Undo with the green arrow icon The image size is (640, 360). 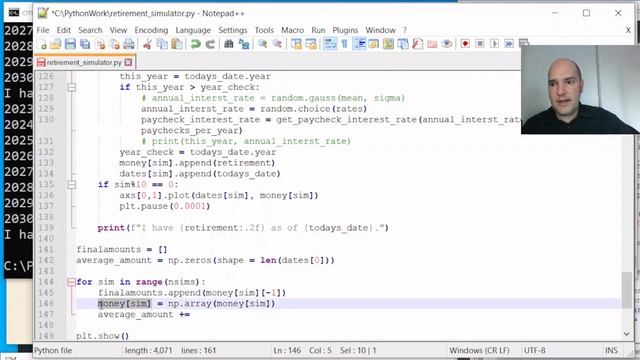tap(196, 44)
